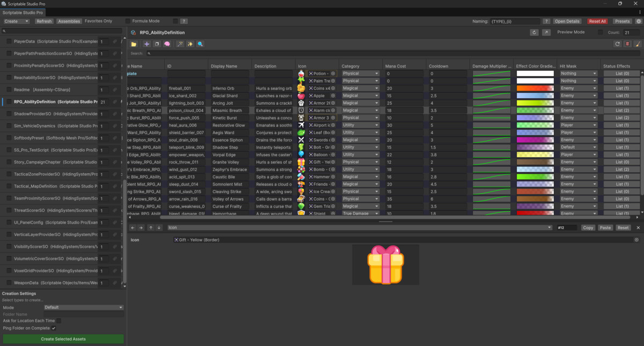The width and height of the screenshot is (644, 346).
Task: Open the magnifier search tool
Action: point(201,44)
